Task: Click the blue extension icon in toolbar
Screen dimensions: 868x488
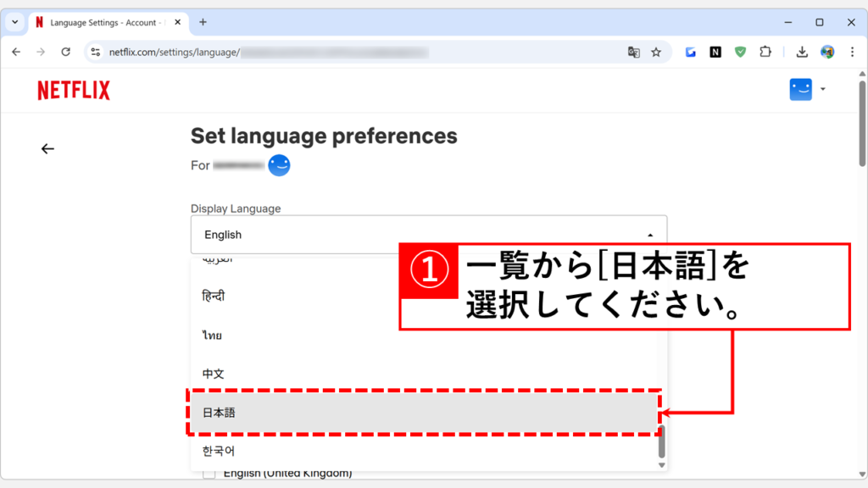Action: (690, 52)
